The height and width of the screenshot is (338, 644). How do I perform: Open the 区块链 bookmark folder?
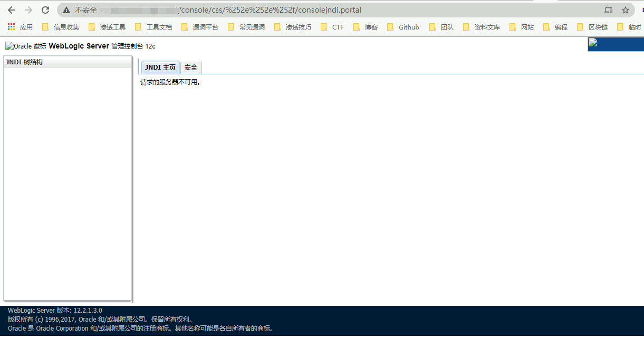pyautogui.click(x=592, y=27)
